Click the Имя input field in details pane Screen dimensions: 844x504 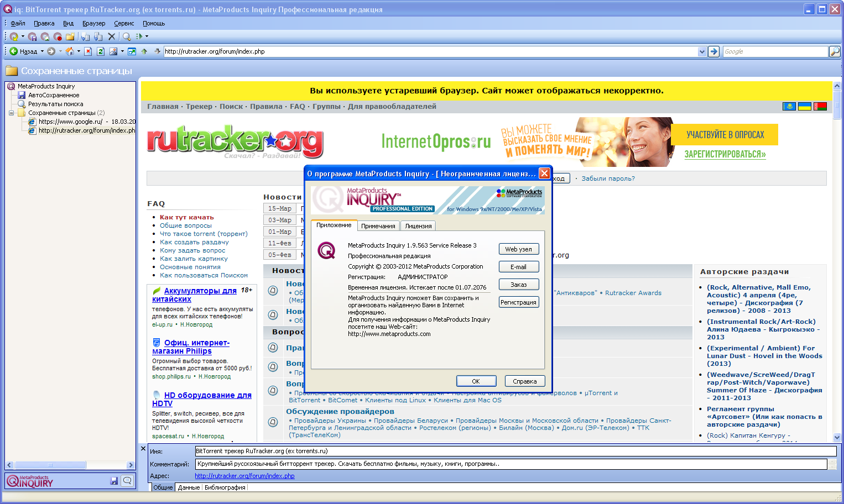(x=515, y=451)
